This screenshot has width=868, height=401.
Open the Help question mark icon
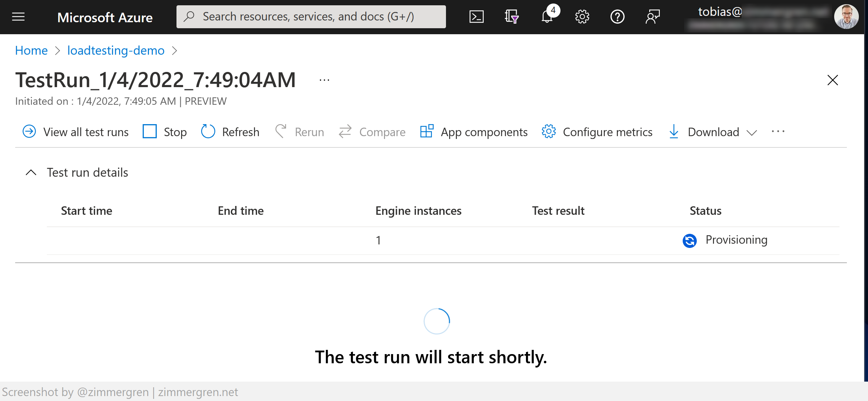coord(617,17)
